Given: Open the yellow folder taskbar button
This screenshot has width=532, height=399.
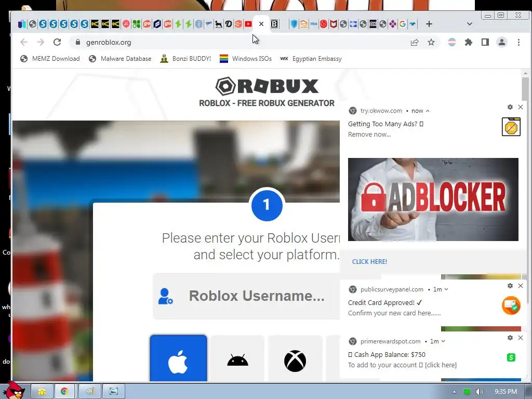Looking at the screenshot, I should pyautogui.click(x=42, y=392).
